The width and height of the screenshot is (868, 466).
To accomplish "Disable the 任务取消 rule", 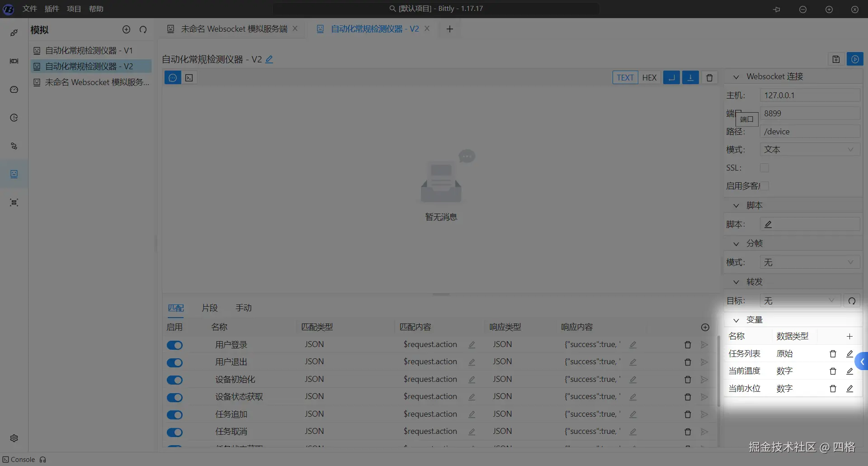I will tap(175, 432).
